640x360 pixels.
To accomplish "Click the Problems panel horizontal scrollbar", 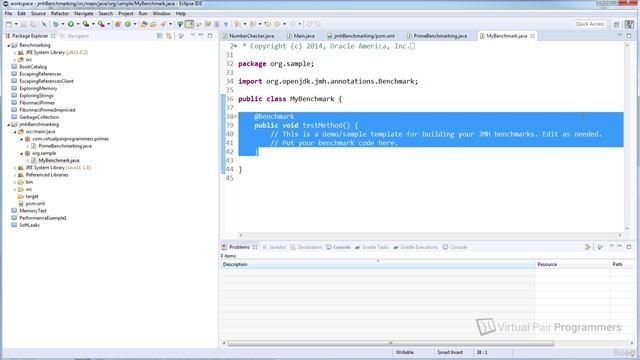I will pyautogui.click(x=391, y=343).
